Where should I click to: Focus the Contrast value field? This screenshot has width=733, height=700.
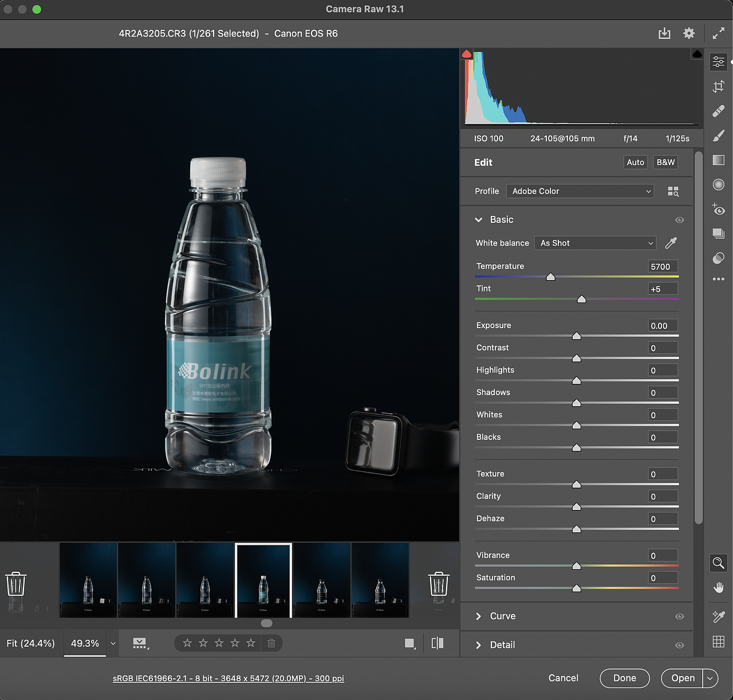(663, 348)
